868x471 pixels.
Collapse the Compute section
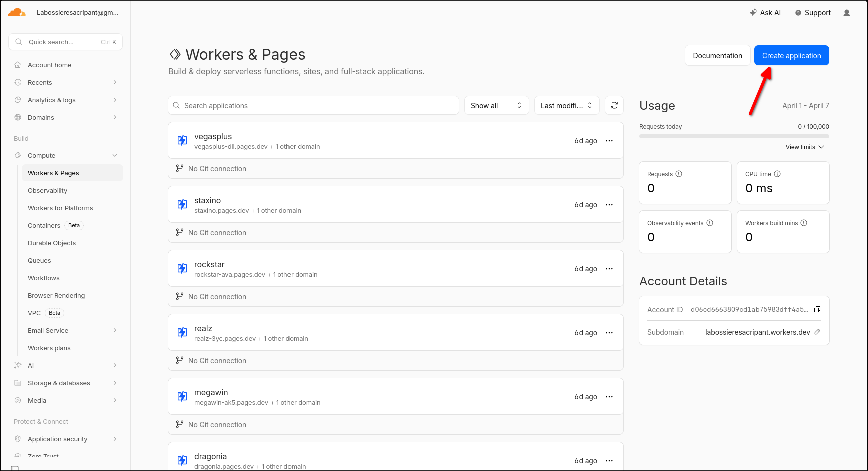coord(115,155)
